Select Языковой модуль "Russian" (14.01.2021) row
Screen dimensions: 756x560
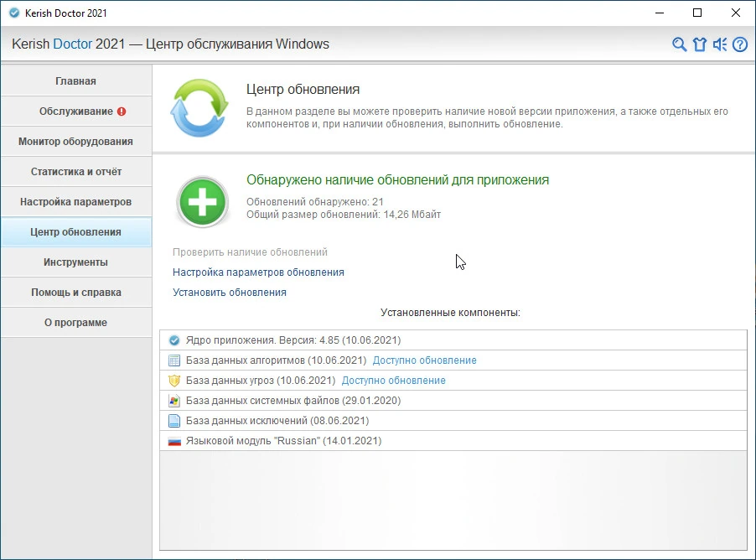(x=453, y=441)
